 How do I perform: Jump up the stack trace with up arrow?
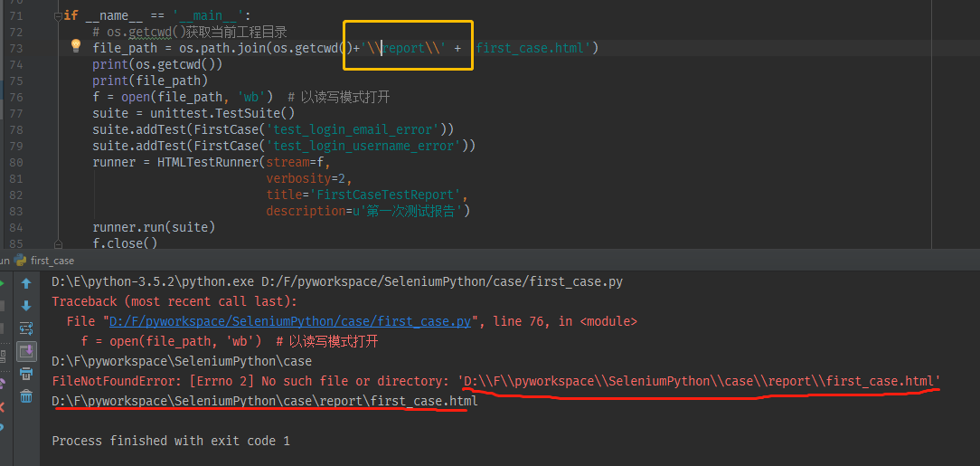26,283
